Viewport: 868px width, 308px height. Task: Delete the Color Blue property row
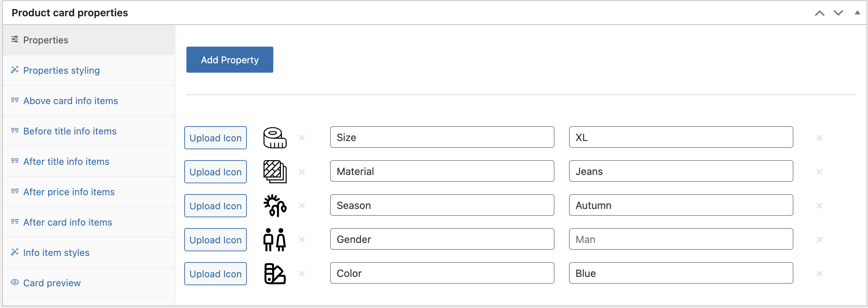click(819, 274)
